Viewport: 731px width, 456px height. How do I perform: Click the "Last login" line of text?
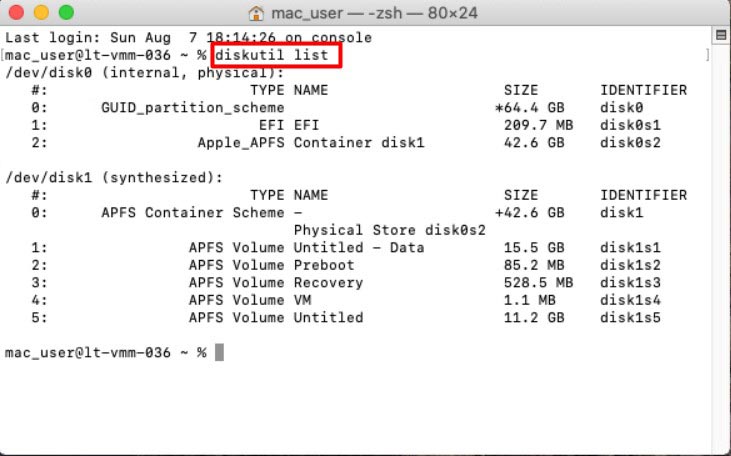pyautogui.click(x=189, y=38)
